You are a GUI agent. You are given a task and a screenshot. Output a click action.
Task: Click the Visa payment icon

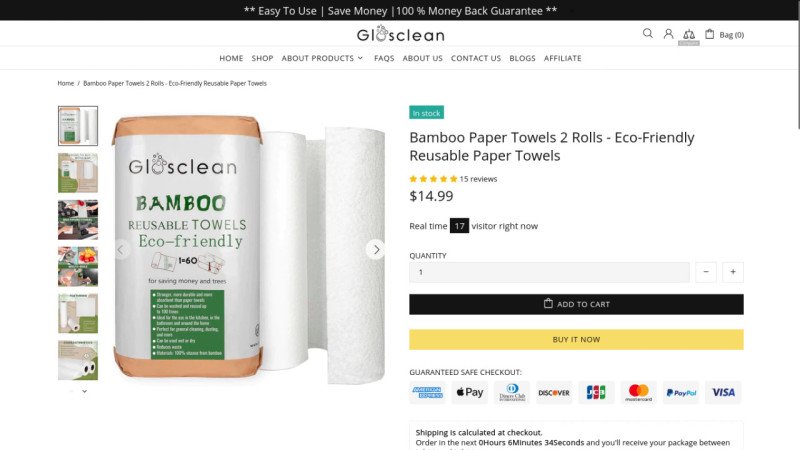pyautogui.click(x=723, y=392)
